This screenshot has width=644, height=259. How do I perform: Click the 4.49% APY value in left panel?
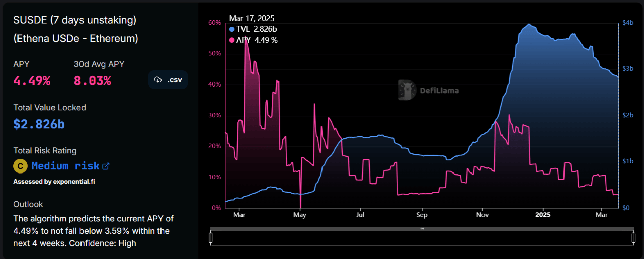coord(32,80)
